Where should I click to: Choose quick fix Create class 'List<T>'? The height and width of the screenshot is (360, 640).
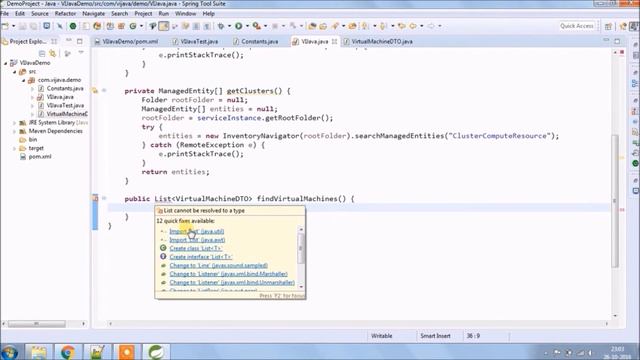click(x=196, y=248)
